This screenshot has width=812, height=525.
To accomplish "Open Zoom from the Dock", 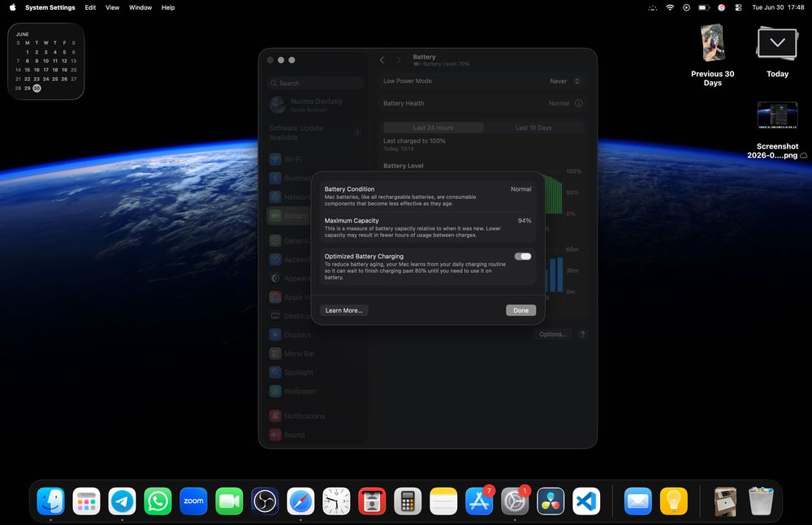I will tap(194, 501).
